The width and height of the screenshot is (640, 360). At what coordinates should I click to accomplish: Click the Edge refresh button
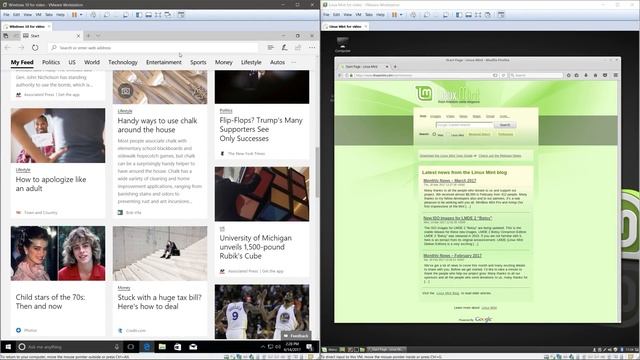pos(35,48)
